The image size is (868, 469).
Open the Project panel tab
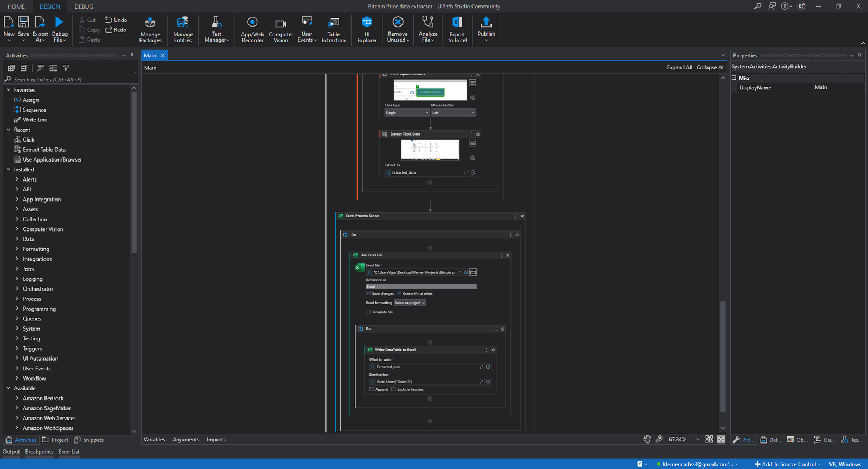coord(55,440)
